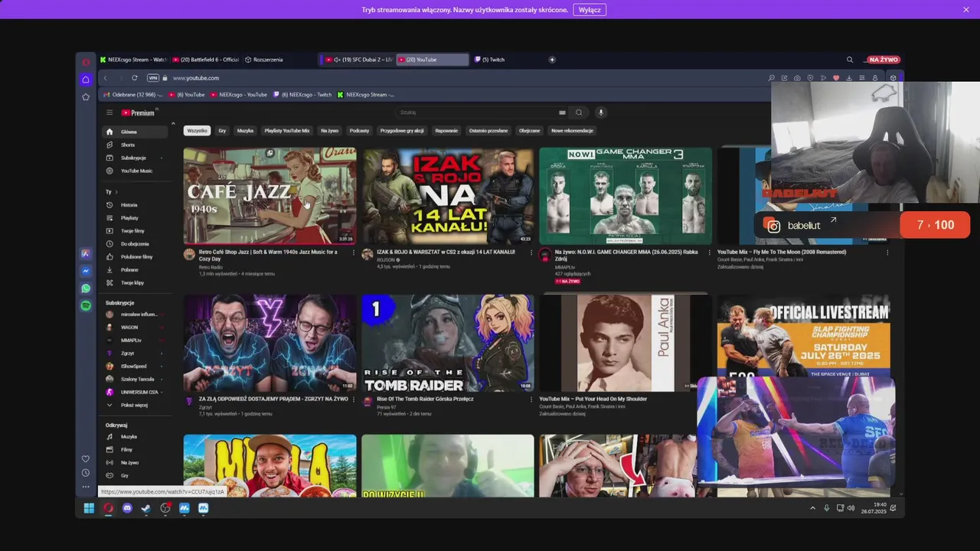
Task: Open the history clock icon in sidebar
Action: coord(86,473)
